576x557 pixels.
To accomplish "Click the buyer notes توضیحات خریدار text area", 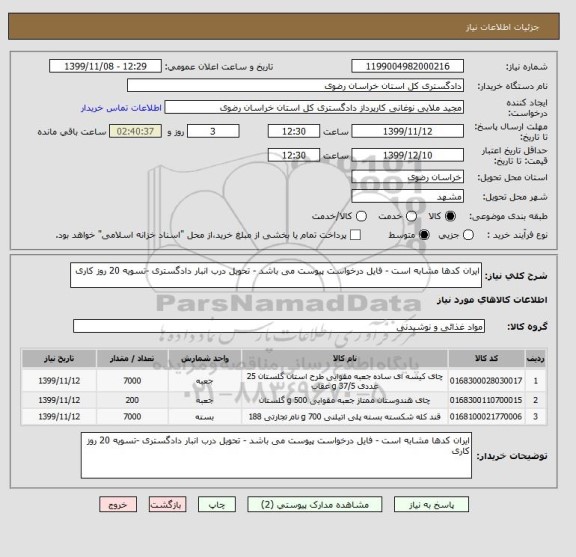I will 276,456.
